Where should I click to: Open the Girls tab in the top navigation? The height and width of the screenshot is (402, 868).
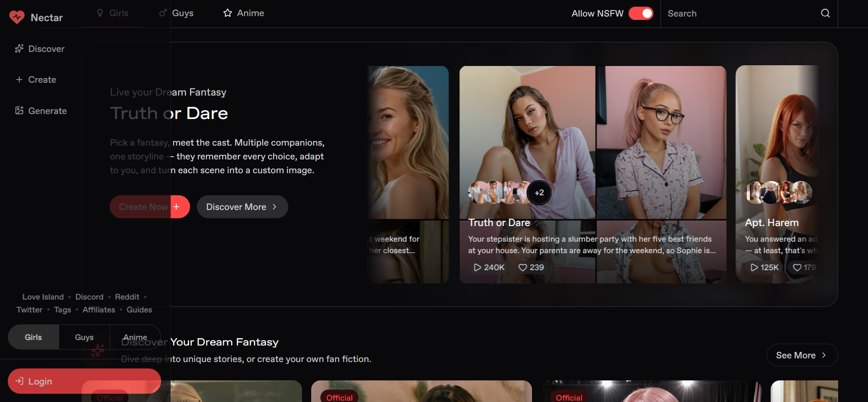pos(112,13)
